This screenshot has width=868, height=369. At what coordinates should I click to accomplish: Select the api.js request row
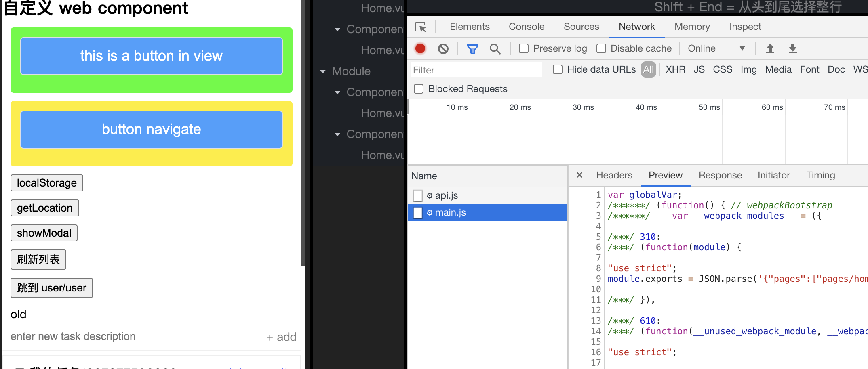[488, 196]
